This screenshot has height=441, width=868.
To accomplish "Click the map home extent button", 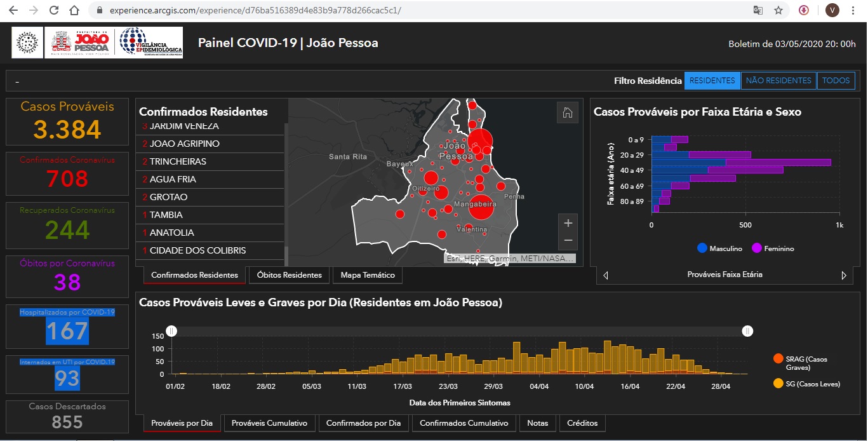I will click(568, 112).
